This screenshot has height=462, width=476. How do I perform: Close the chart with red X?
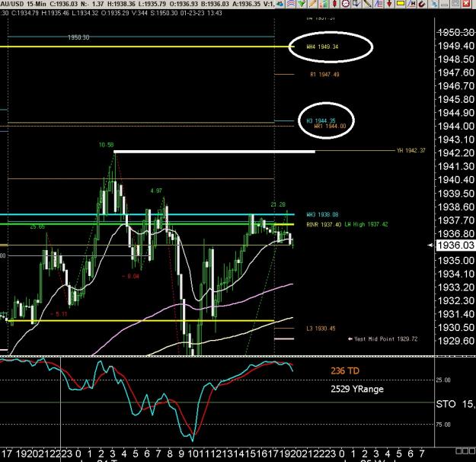tap(466, 4)
